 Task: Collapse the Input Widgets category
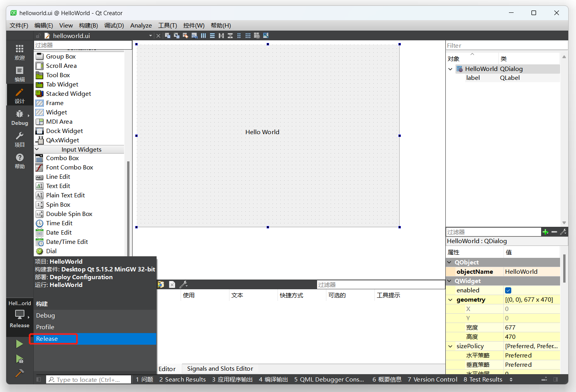tap(37, 149)
